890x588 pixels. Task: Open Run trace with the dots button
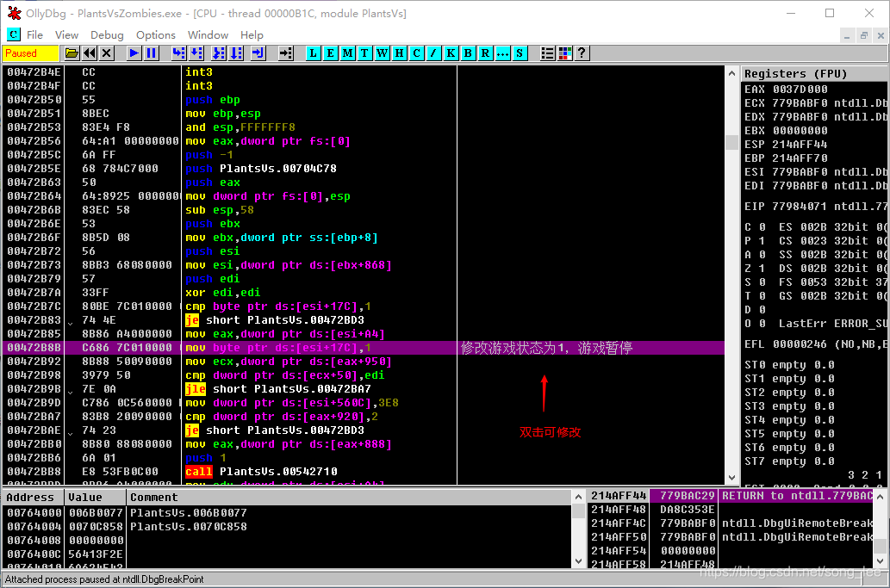(502, 53)
